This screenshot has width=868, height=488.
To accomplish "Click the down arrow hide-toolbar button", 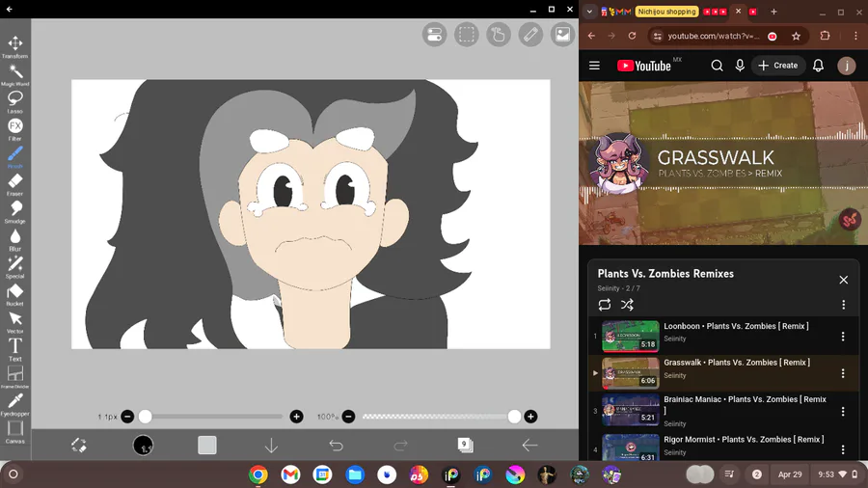I will 271,445.
